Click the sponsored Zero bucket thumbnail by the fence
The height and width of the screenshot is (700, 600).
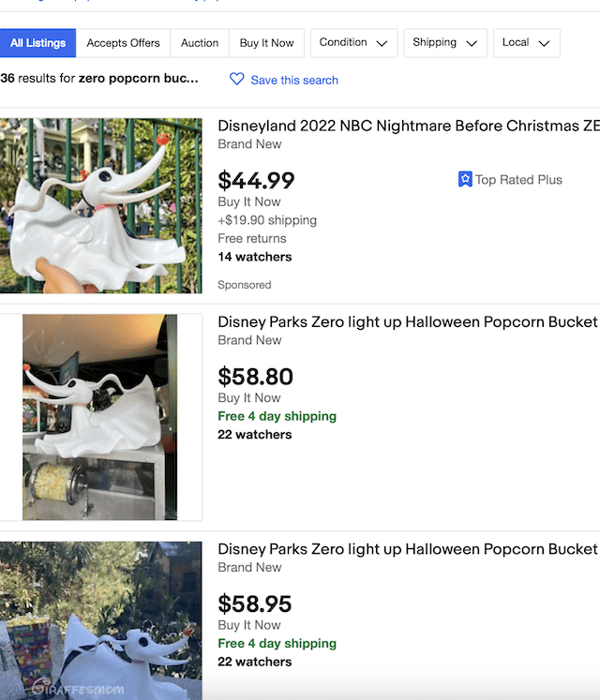(x=100, y=206)
